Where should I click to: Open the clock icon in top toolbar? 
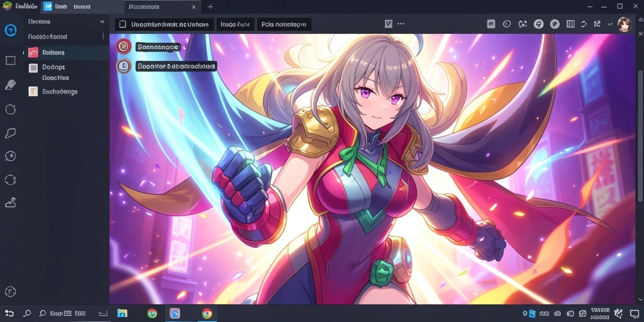coord(507,25)
